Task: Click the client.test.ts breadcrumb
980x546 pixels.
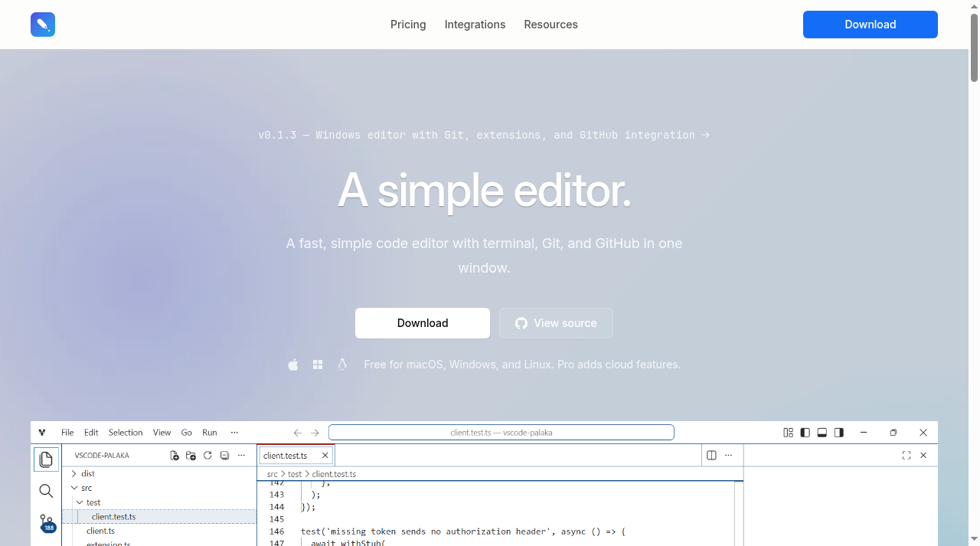Action: 334,475
